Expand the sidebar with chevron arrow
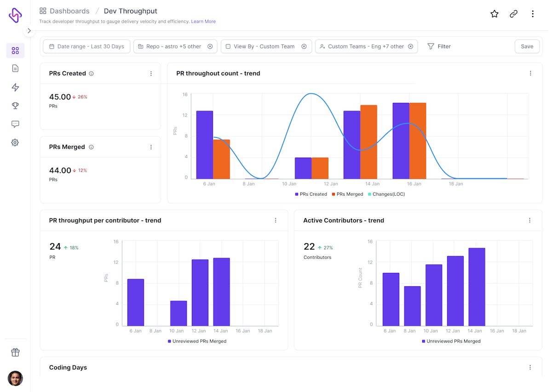Viewport: 552px width, 392px height. (x=29, y=31)
